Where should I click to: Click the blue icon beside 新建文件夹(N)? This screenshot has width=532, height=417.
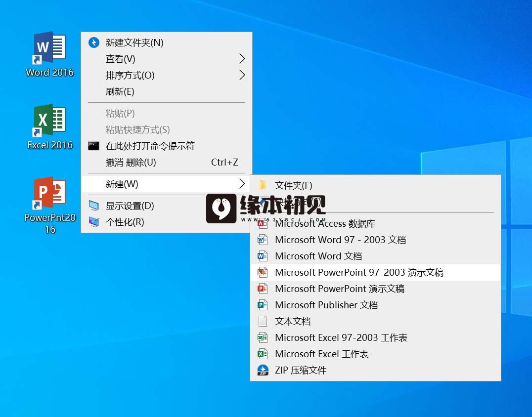pyautogui.click(x=93, y=42)
